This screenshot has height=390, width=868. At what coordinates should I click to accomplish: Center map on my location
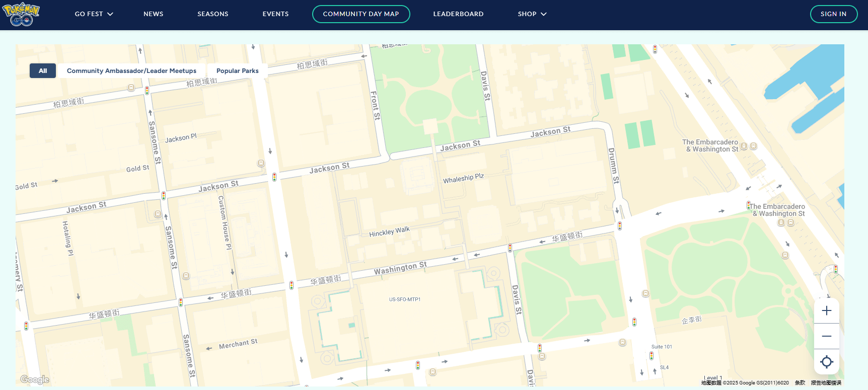tap(826, 362)
